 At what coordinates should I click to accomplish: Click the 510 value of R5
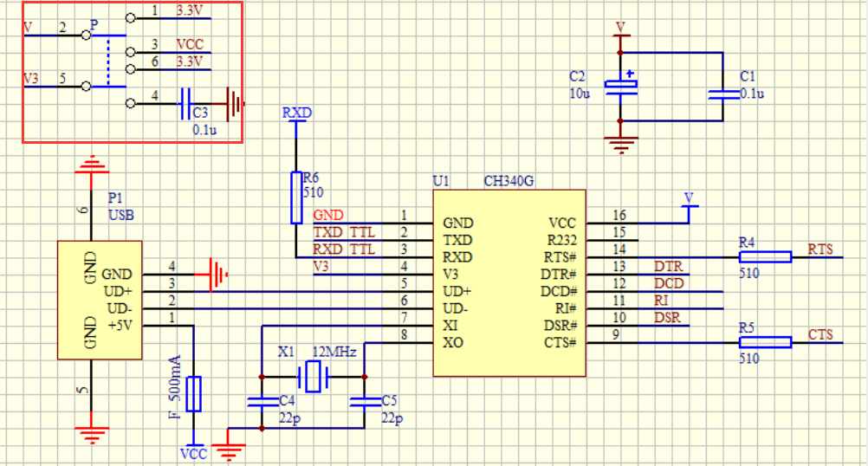[749, 358]
